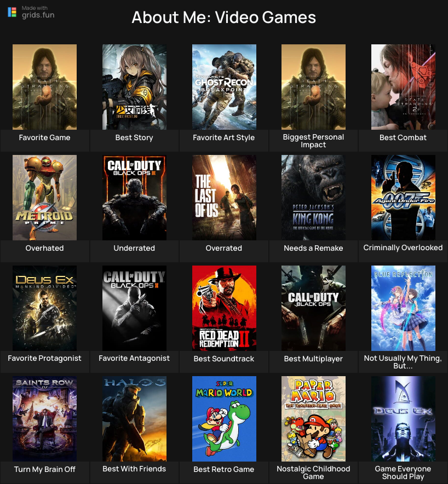The height and width of the screenshot is (484, 448).
Task: Select the Call of Duty Black Ops II cover
Action: coord(134,308)
